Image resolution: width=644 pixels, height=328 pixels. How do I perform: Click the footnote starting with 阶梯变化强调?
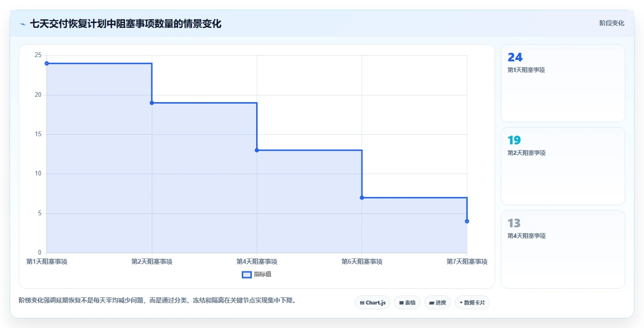[157, 301]
